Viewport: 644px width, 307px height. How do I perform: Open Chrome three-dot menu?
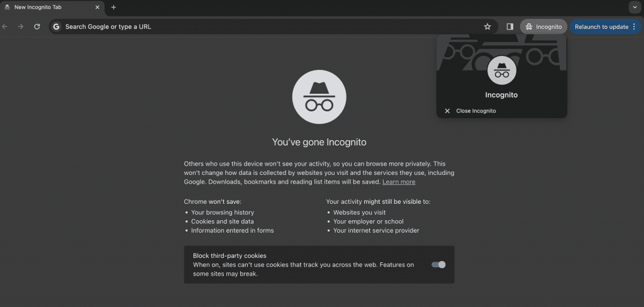click(x=634, y=26)
